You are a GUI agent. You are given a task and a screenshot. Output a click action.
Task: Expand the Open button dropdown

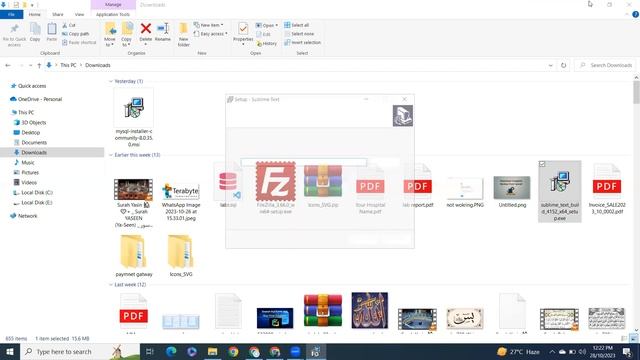coord(277,25)
